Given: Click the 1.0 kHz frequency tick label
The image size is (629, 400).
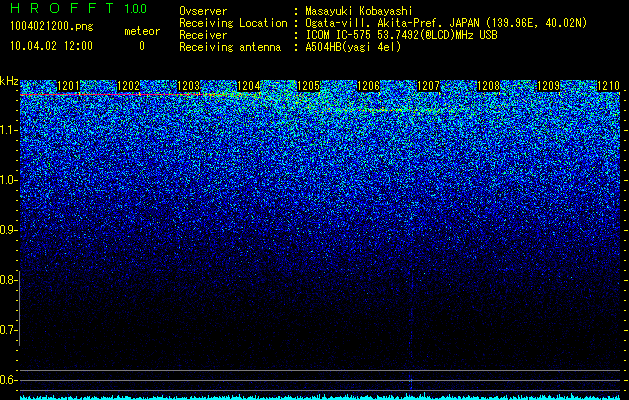Looking at the screenshot, I should tap(7, 181).
